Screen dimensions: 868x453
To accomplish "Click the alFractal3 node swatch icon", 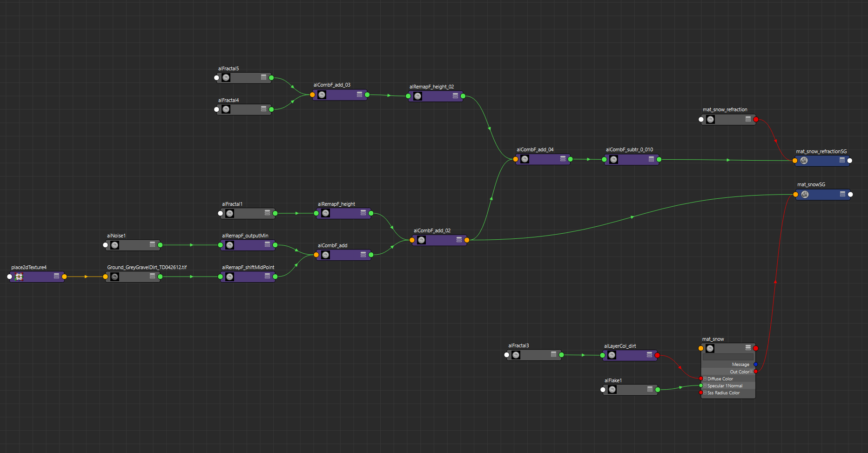I will point(516,355).
